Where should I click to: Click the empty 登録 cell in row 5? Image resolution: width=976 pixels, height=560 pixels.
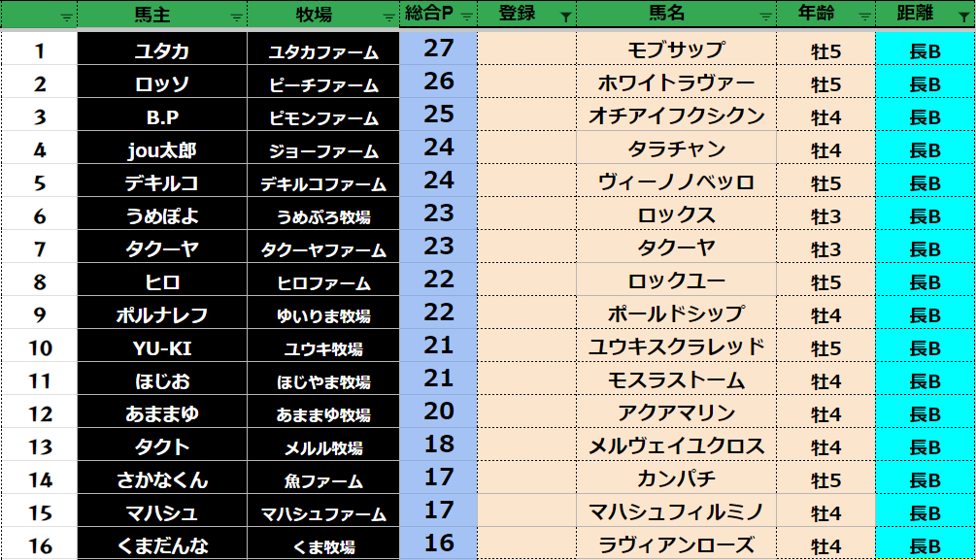coord(525,182)
